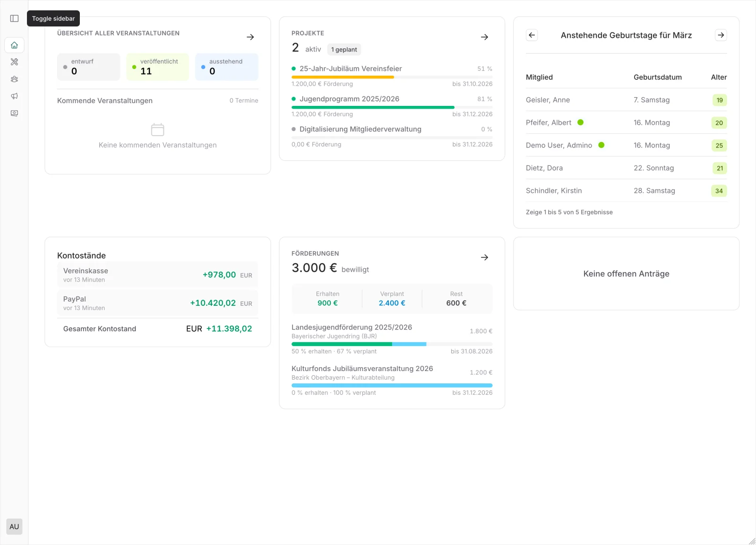Screen dimensions: 756x545
Task: Click the Vereinsfeier progress bar
Action: 392,77
